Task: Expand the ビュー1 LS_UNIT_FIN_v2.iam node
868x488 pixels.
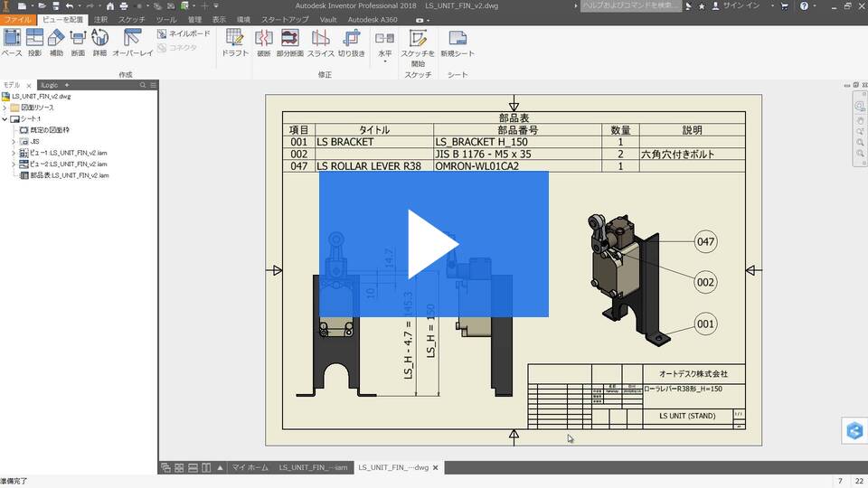Action: coord(14,153)
